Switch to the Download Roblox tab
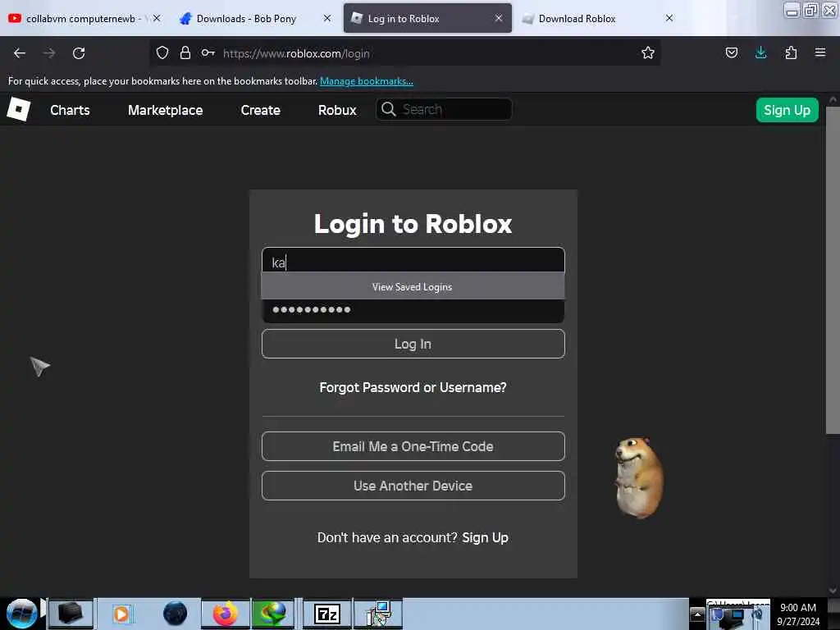Screen dimensions: 840x630 click(x=577, y=18)
